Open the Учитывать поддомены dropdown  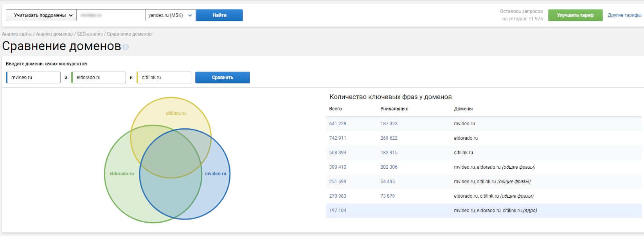[41, 15]
